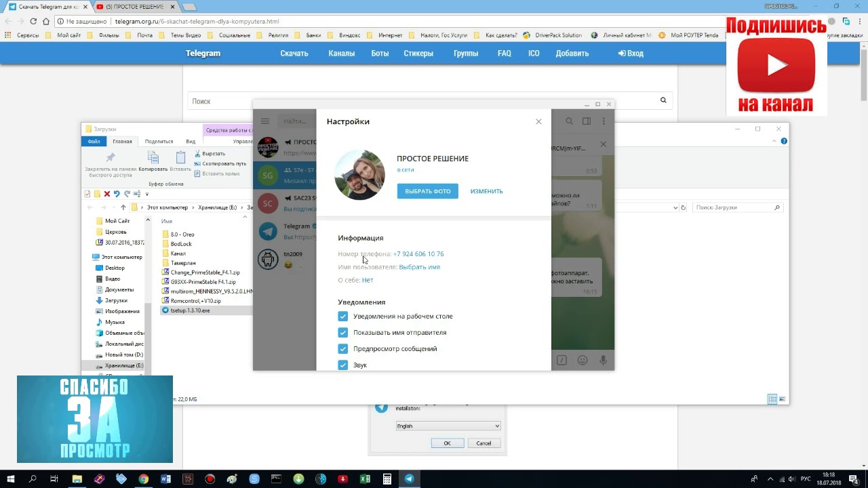Toggle the Telegram side panel icon
This screenshot has height=488, width=868.
587,121
